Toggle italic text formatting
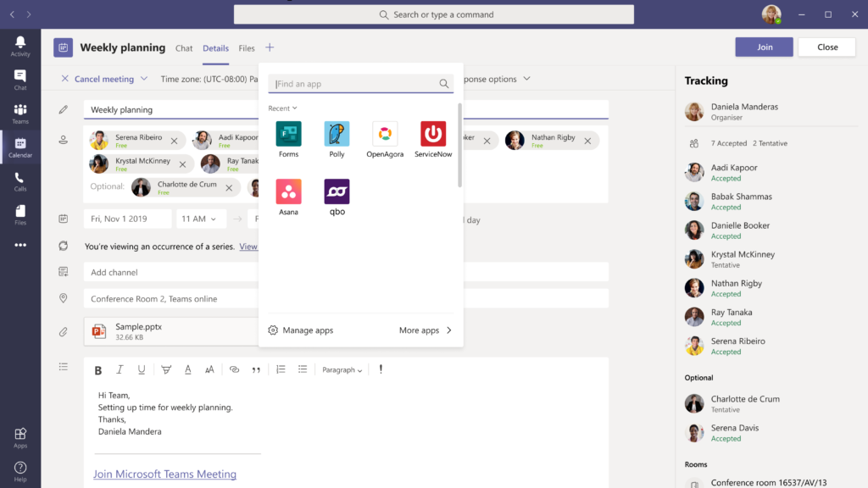The width and height of the screenshot is (868, 488). [x=120, y=370]
